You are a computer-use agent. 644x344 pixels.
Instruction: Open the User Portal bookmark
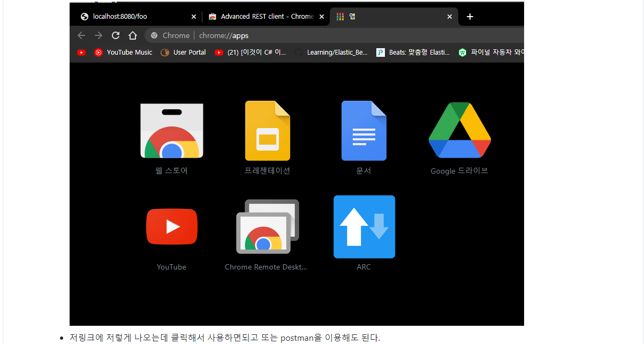point(183,53)
